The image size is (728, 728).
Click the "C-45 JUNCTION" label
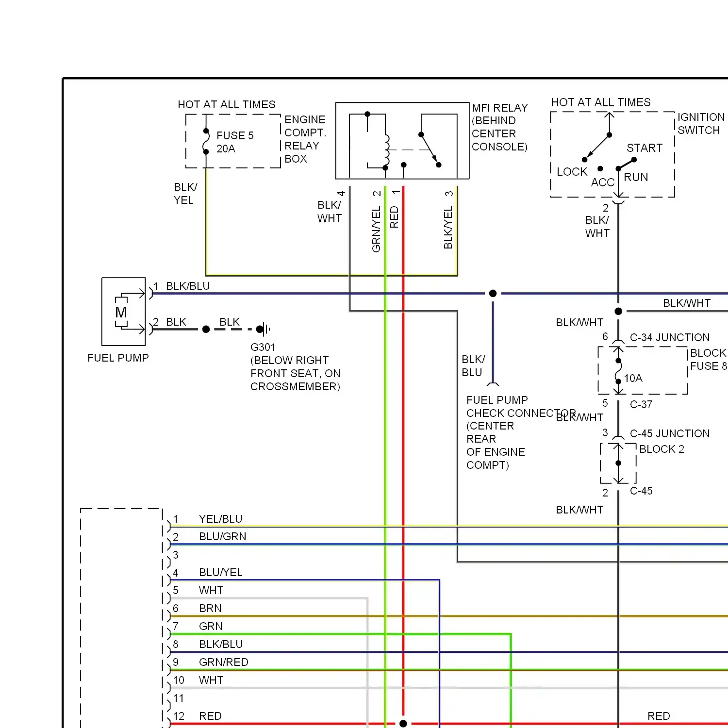(669, 433)
